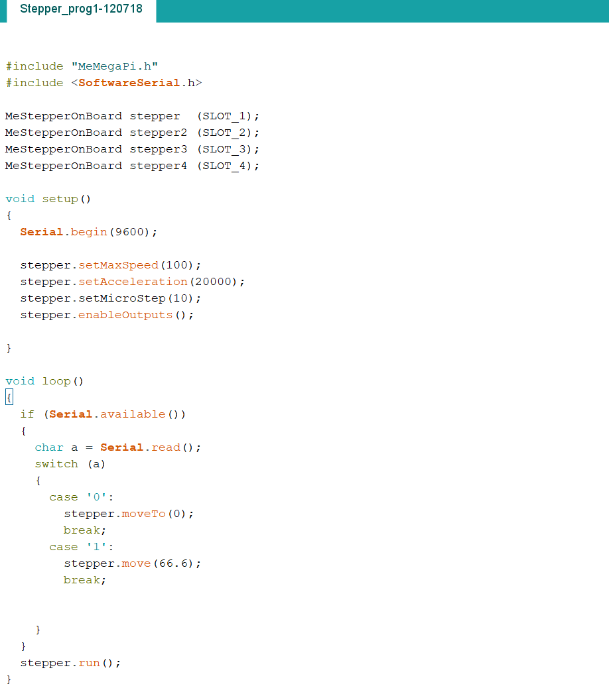Viewport: 609px width, 700px height.
Task: Select the Stepper_prog1-120718 sketch tab
Action: pos(82,9)
